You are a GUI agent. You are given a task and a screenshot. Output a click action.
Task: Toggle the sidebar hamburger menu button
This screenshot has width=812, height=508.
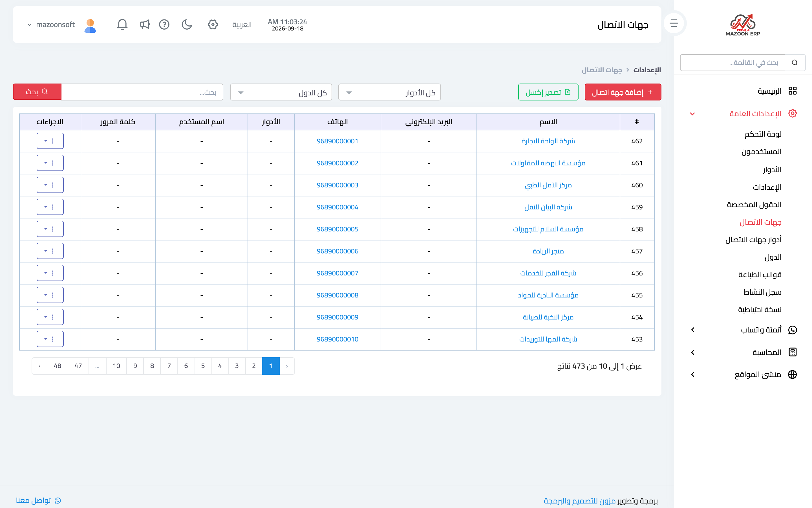(x=674, y=23)
